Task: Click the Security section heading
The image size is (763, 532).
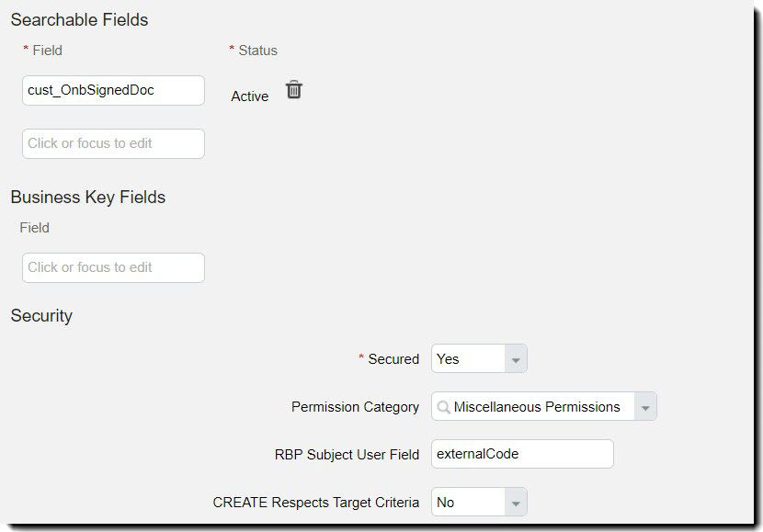Action: pos(41,315)
